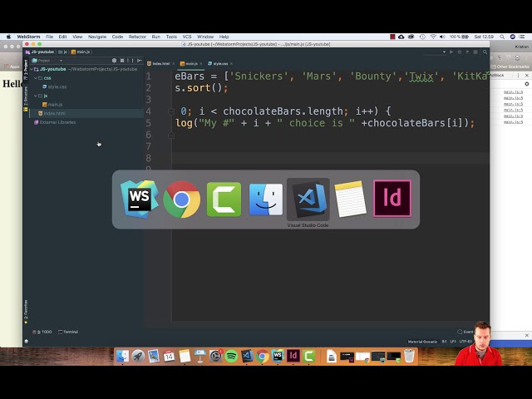Select Notes in the app switcher
532x399 pixels.
(x=350, y=199)
